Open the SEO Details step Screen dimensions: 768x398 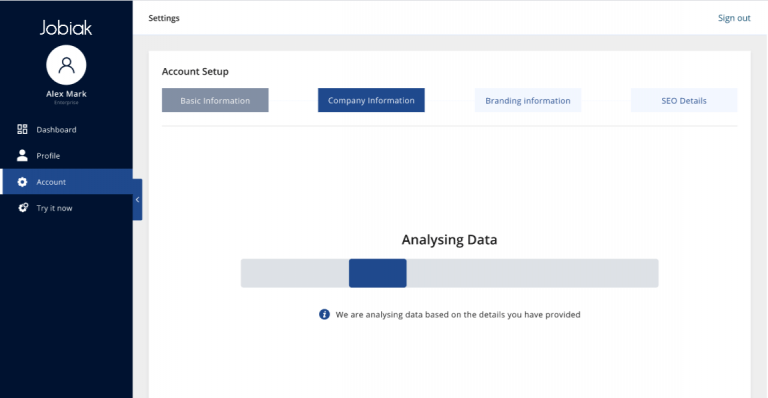point(684,100)
